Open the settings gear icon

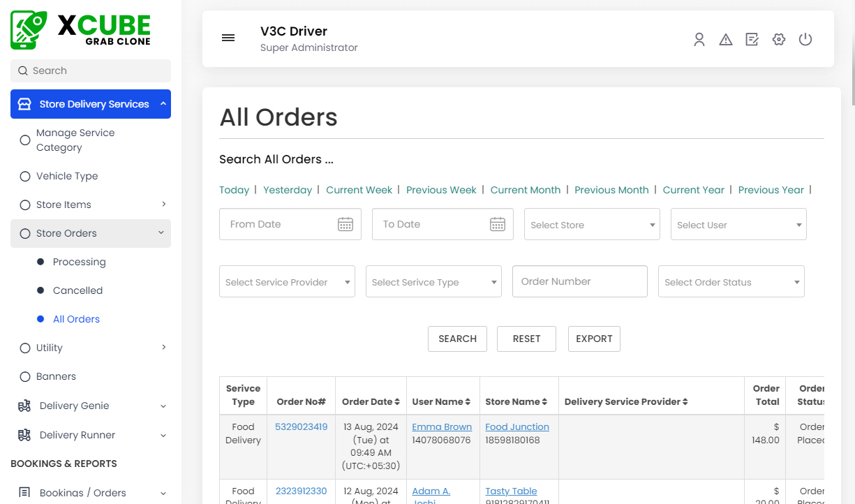tap(778, 39)
